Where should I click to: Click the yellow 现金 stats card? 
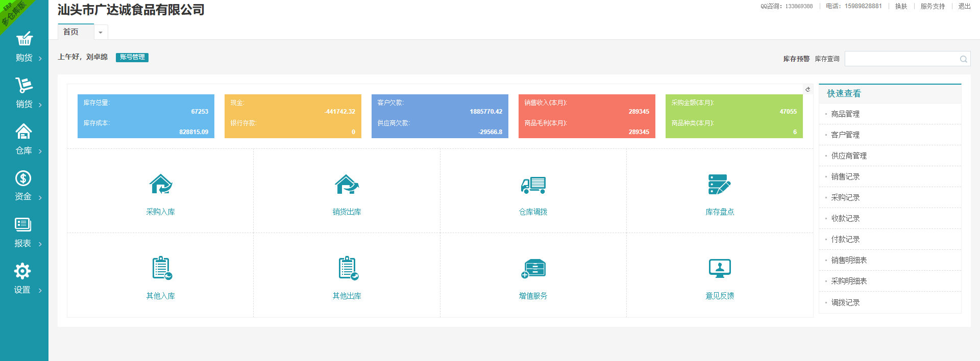pyautogui.click(x=293, y=116)
